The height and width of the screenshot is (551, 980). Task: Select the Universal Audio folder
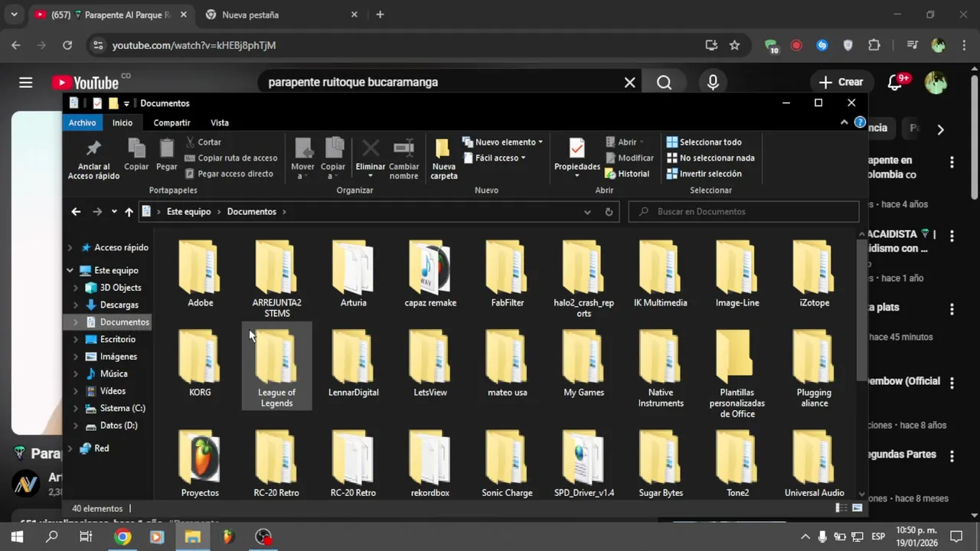point(814,464)
